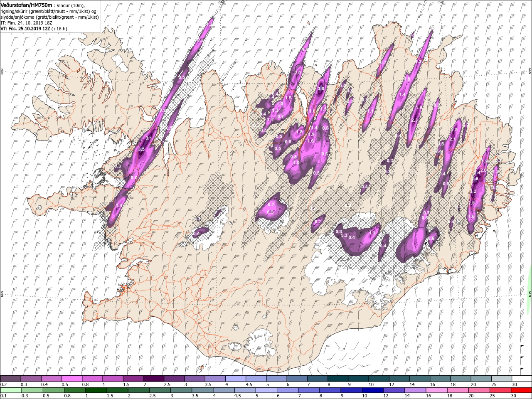Click the "3.2" snowfall value on the map
The height and width of the screenshot is (399, 532).
point(473,191)
